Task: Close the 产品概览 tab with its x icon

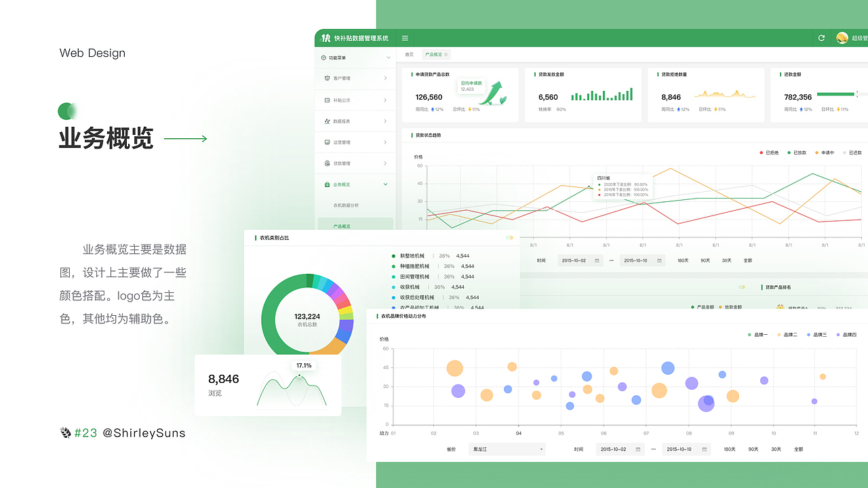Action: 446,54
